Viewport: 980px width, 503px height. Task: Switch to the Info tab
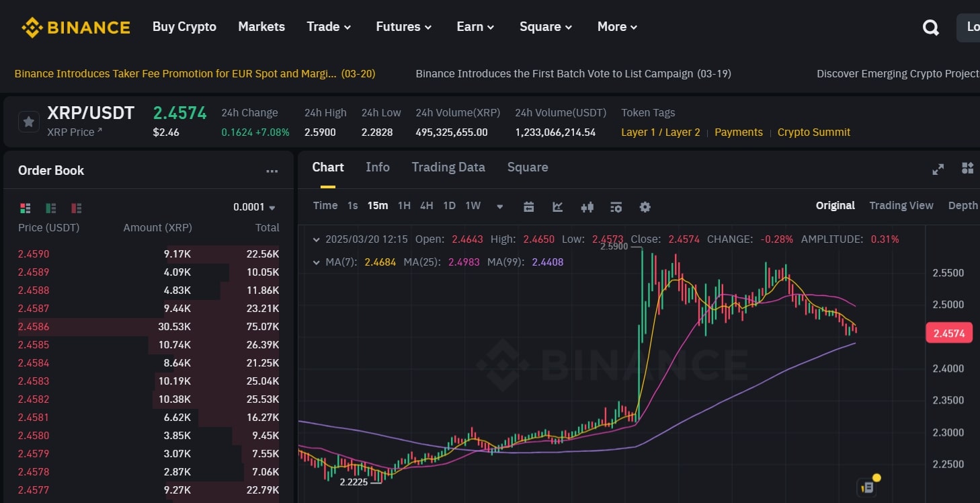(x=378, y=167)
